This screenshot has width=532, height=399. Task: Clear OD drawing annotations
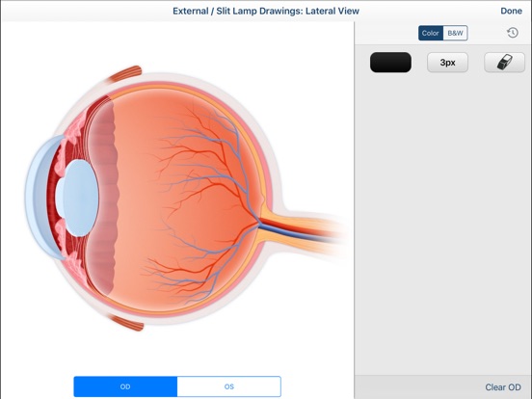[503, 387]
